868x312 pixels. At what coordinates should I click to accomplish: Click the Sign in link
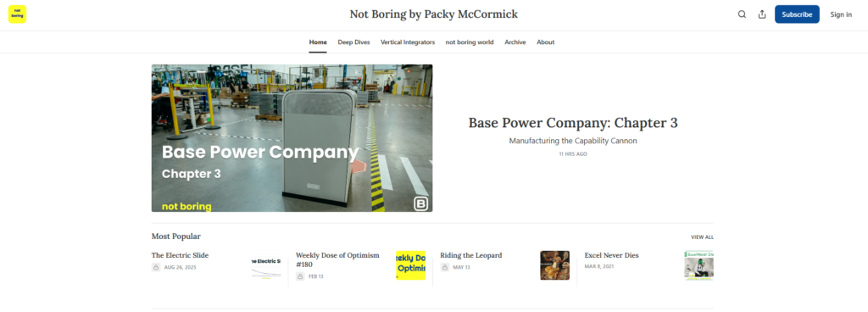point(840,14)
